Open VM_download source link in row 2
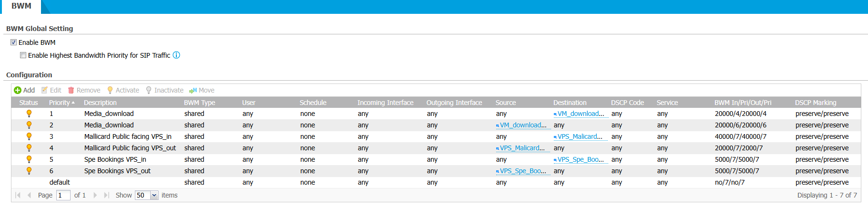The width and height of the screenshot is (868, 209). [523, 125]
